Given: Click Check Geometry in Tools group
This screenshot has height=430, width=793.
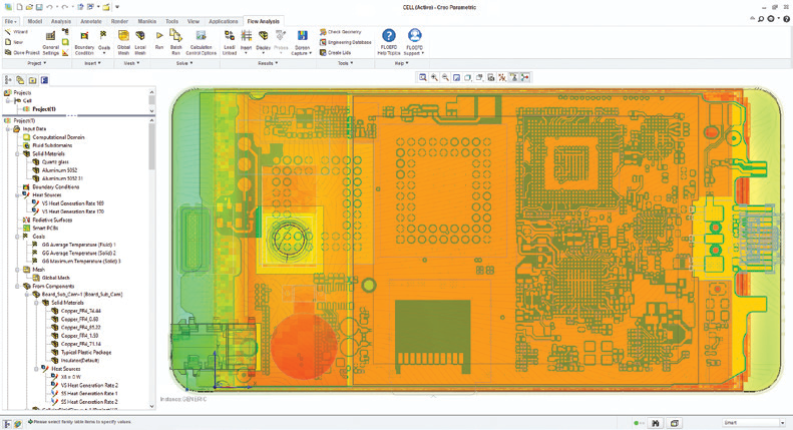Looking at the screenshot, I should pyautogui.click(x=345, y=31).
